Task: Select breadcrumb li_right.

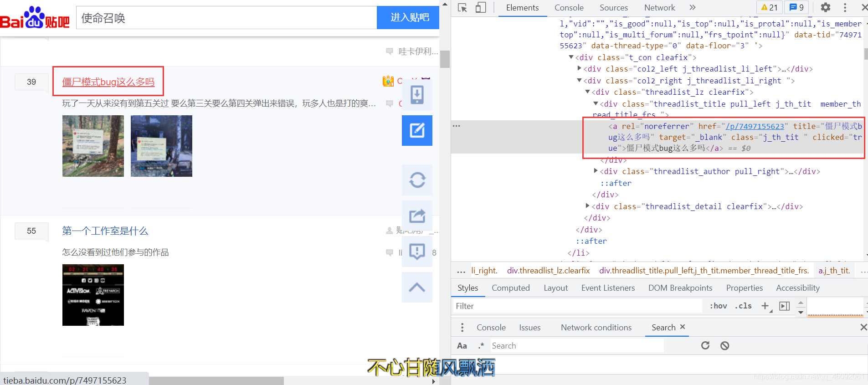Action: pos(484,271)
